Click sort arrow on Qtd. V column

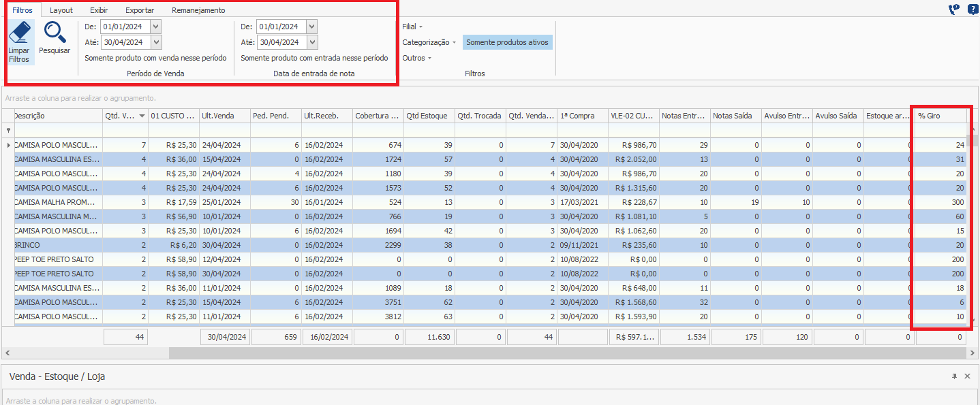142,116
